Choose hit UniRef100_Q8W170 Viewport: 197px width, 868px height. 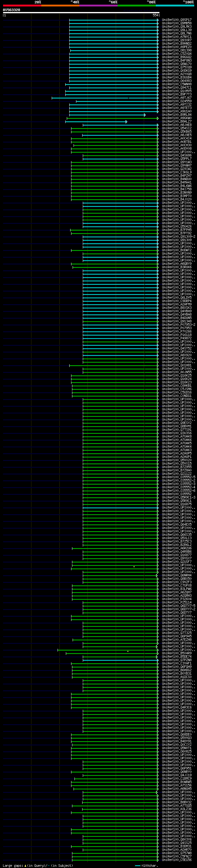(x=177, y=64)
